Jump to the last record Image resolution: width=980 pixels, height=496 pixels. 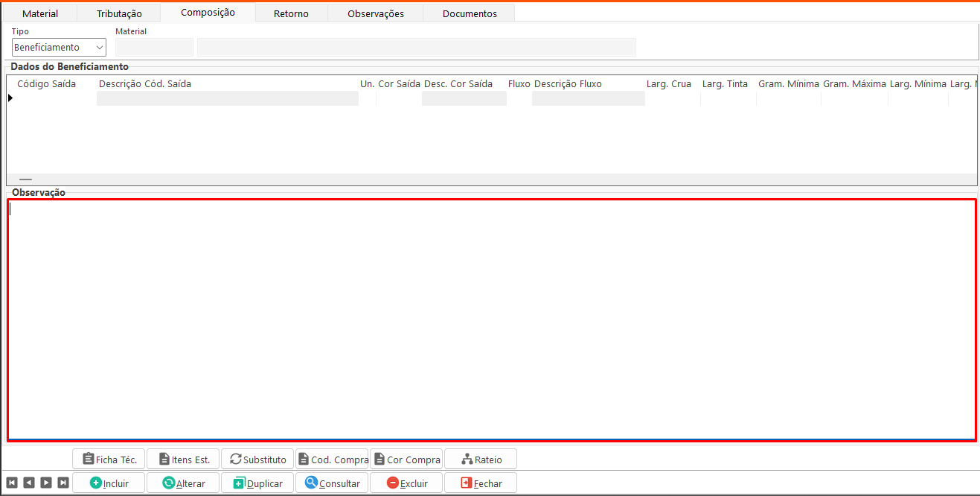click(63, 483)
